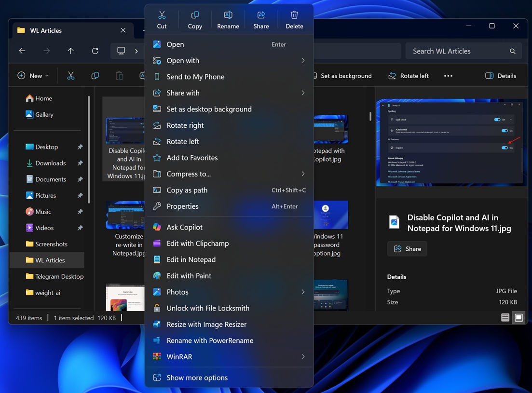The height and width of the screenshot is (393, 532).
Task: Rename the file using the Rename icon
Action: click(228, 19)
